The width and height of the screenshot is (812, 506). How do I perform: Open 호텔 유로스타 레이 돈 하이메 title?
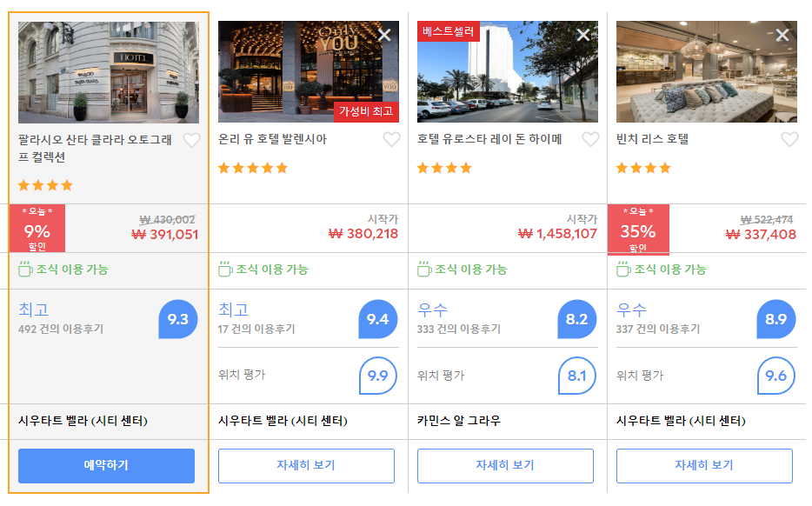tap(489, 139)
